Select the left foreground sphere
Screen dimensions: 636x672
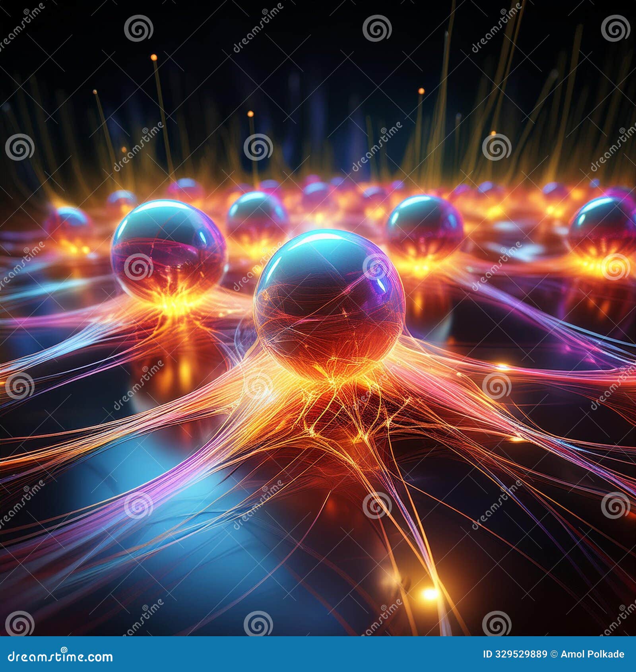[167, 254]
